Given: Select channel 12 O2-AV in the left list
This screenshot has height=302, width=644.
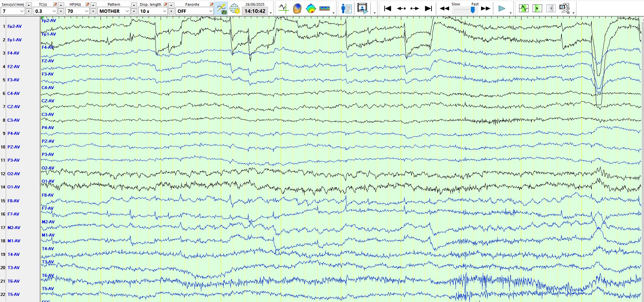Looking at the screenshot, I should pos(14,174).
